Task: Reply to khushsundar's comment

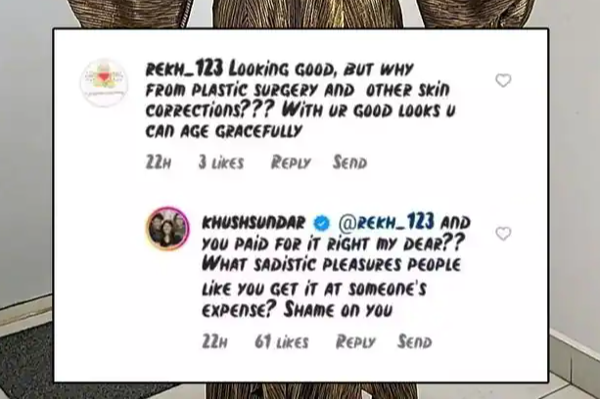Action: (355, 342)
